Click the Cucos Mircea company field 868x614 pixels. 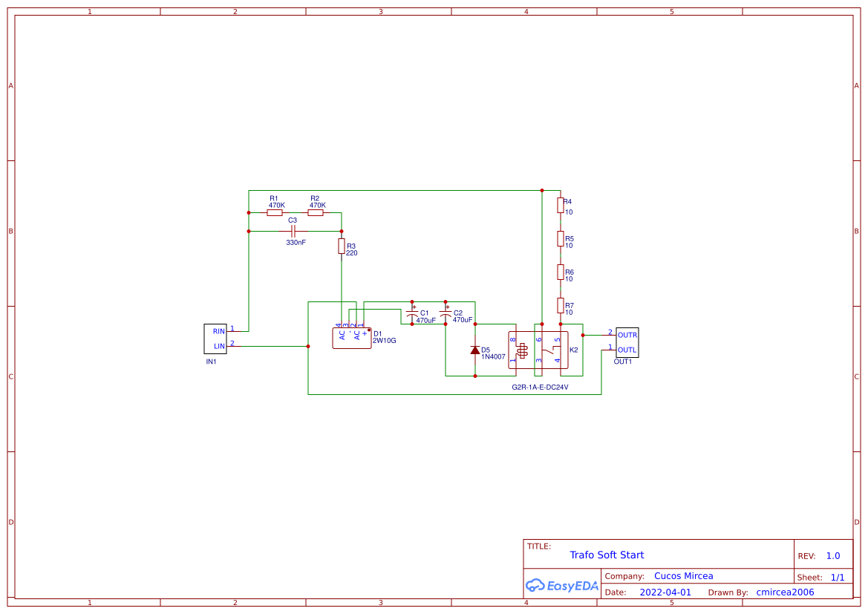coord(683,575)
